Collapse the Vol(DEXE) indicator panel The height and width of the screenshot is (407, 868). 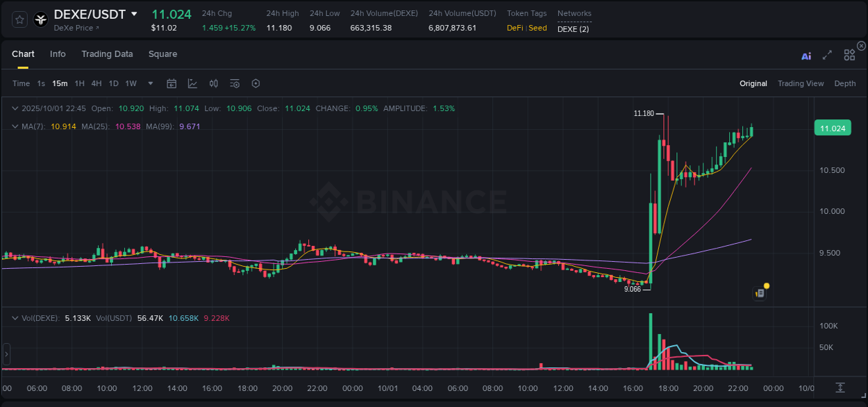15,317
